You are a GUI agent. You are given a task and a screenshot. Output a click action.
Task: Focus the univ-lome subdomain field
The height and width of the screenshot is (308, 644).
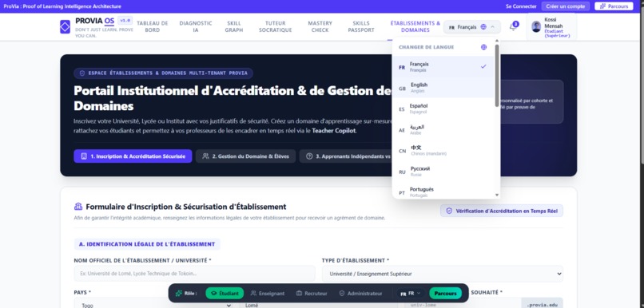click(x=462, y=305)
